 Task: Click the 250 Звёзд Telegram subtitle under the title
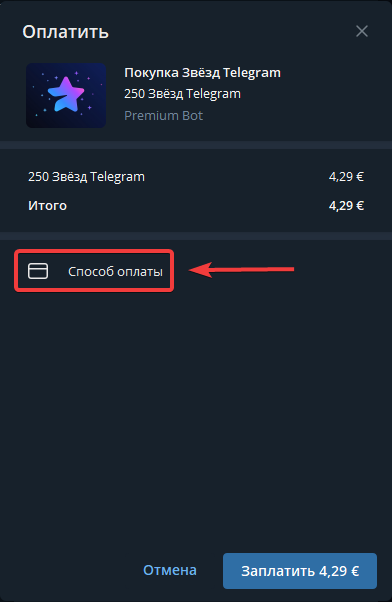(182, 94)
